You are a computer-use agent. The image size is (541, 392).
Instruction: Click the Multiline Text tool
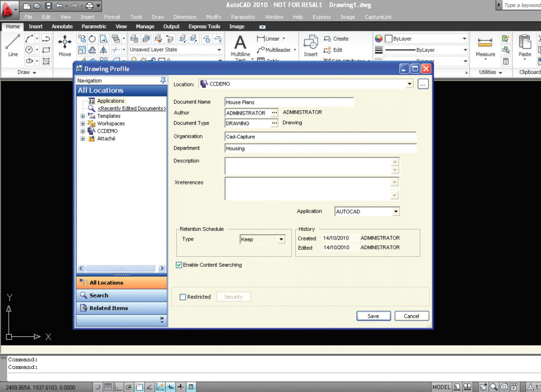(x=240, y=47)
